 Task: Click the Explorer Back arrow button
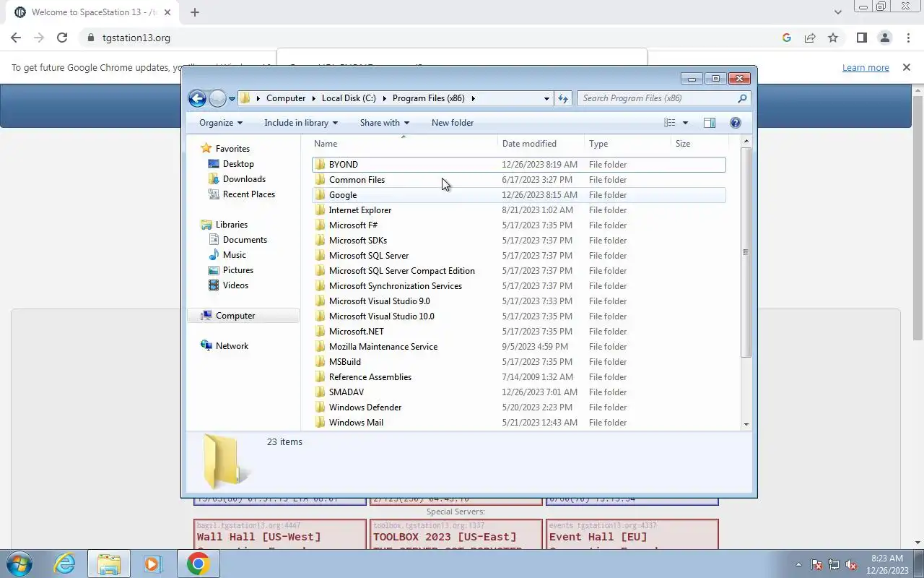pos(197,98)
